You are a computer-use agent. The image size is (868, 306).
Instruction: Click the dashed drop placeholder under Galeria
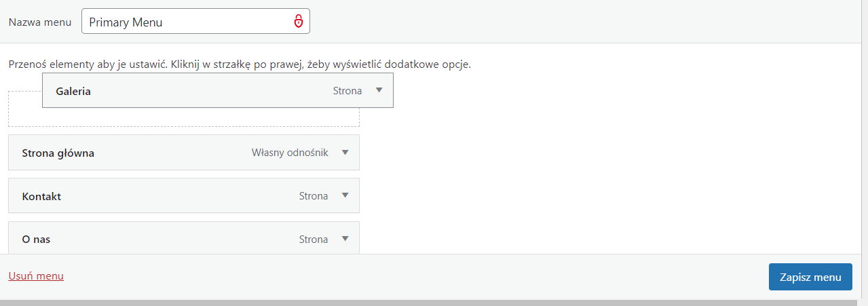tap(183, 117)
